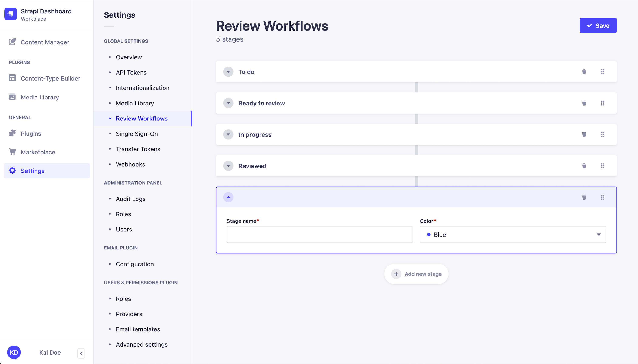Save the review workflow
Viewport: 638px width, 364px height.
(x=598, y=25)
